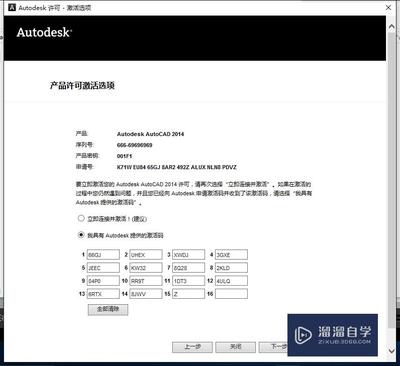Image resolution: width=400 pixels, height=366 pixels.
Task: Click activation code field number 4
Action: [x=231, y=255]
